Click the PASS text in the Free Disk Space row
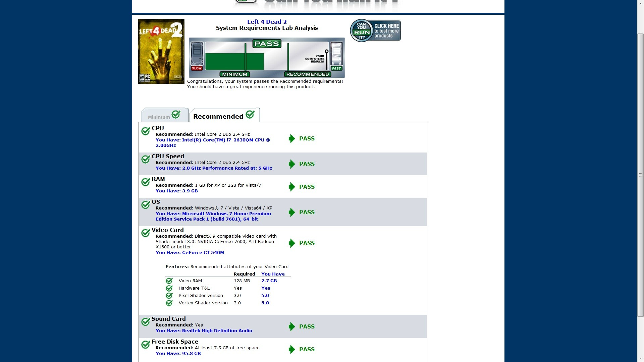Screen dimensions: 644x362 click(x=307, y=349)
